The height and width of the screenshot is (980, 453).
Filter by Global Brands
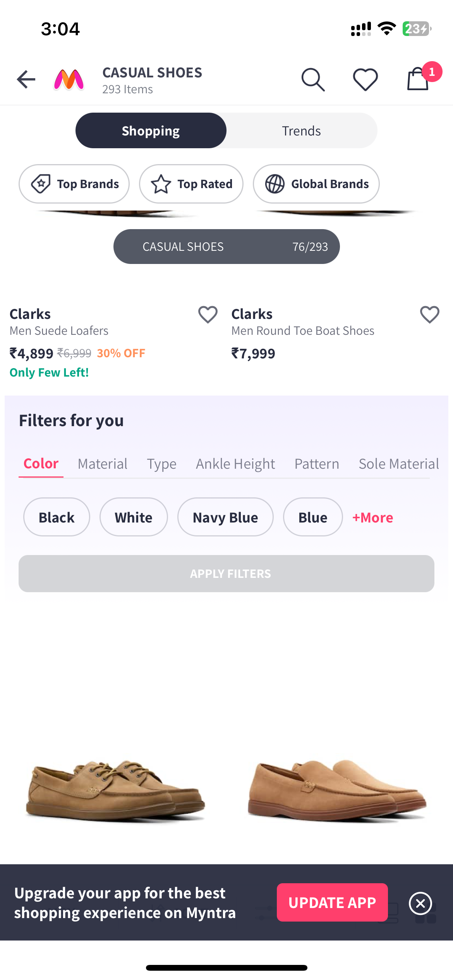pos(316,184)
